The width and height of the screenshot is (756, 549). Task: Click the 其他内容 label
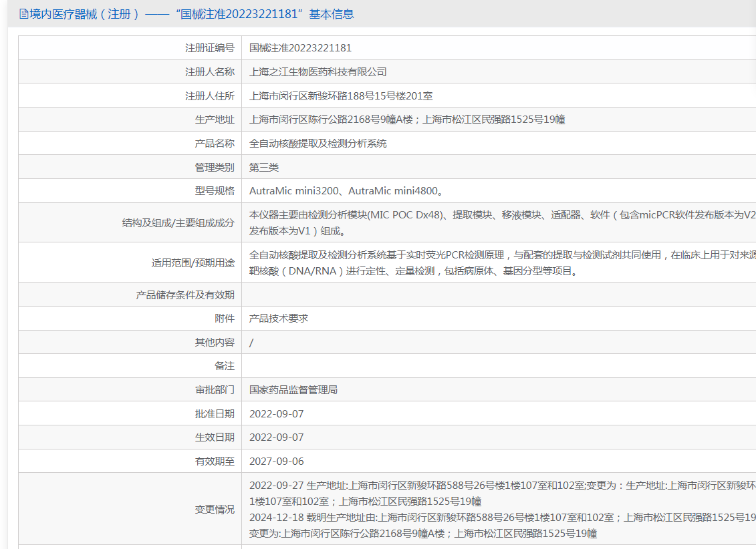(215, 343)
